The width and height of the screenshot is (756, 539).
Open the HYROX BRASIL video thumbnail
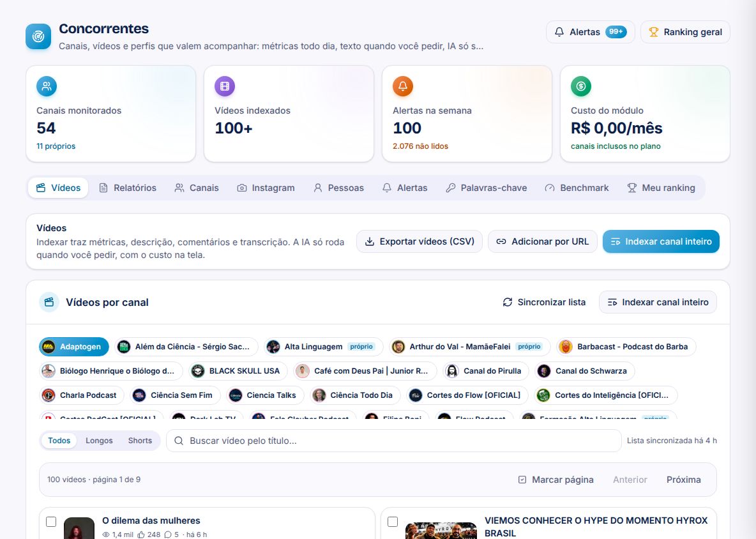(x=441, y=530)
